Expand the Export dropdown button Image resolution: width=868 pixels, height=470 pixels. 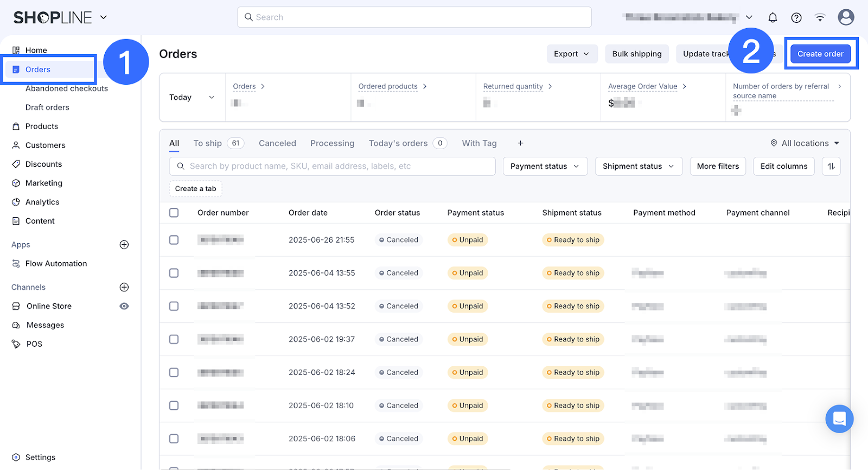pyautogui.click(x=571, y=54)
